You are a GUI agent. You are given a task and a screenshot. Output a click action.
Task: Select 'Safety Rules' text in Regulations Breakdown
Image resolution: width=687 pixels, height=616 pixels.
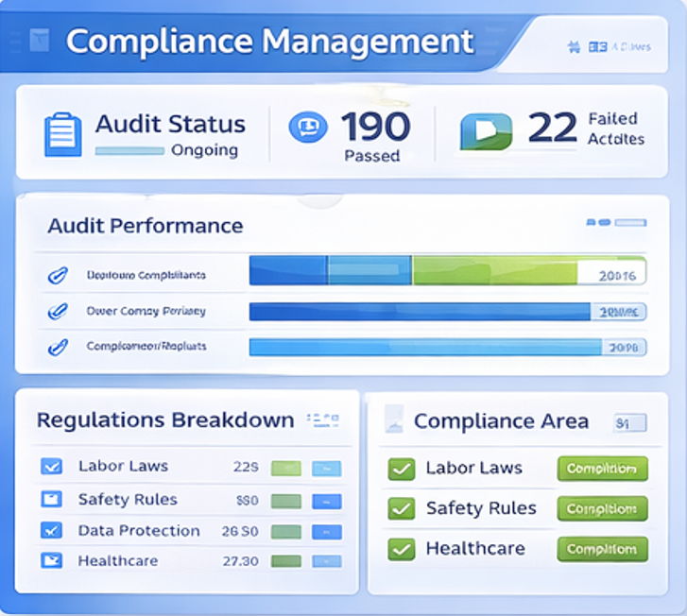[128, 499]
